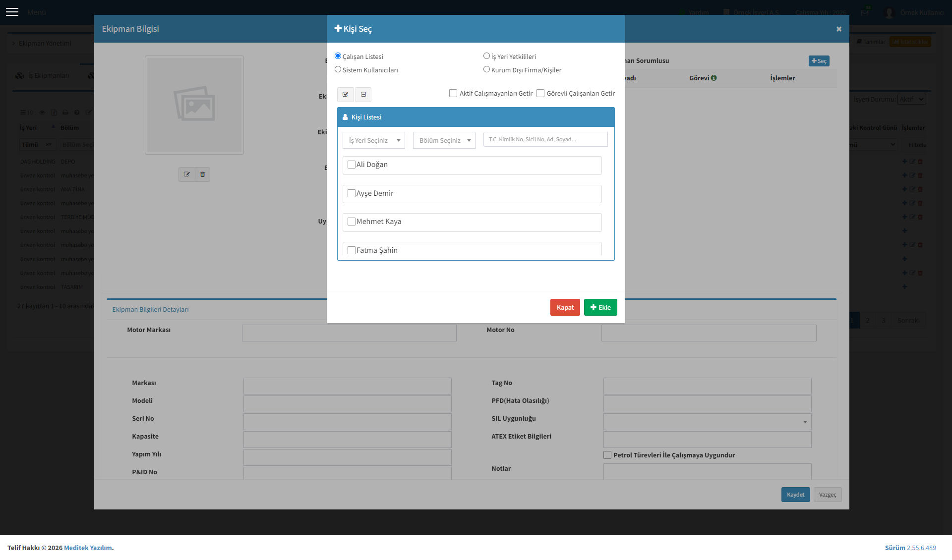Click the rows-per-page list icon showing 10
The image size is (952, 560).
pos(26,112)
